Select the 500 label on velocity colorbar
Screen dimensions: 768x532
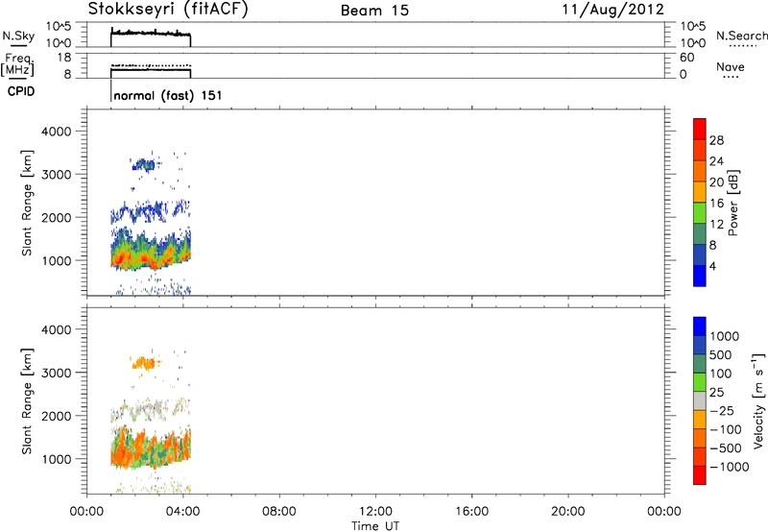coord(720,354)
